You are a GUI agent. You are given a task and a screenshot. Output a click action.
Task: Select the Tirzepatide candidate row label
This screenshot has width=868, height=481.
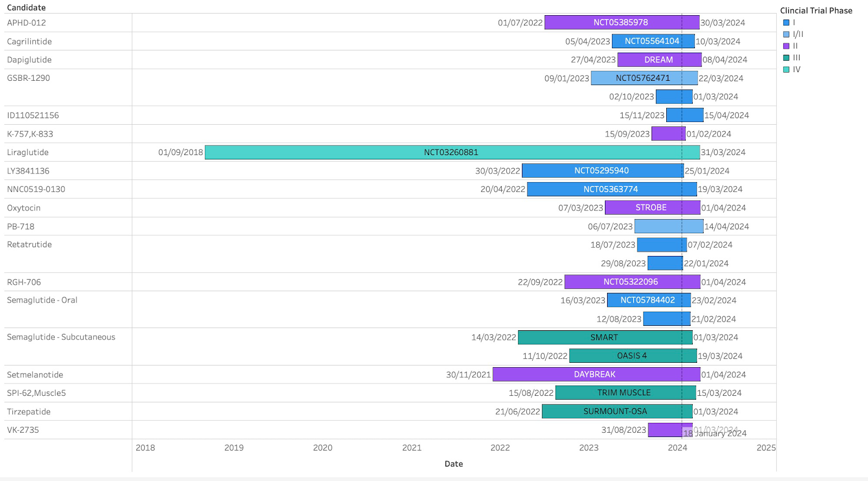tap(29, 412)
